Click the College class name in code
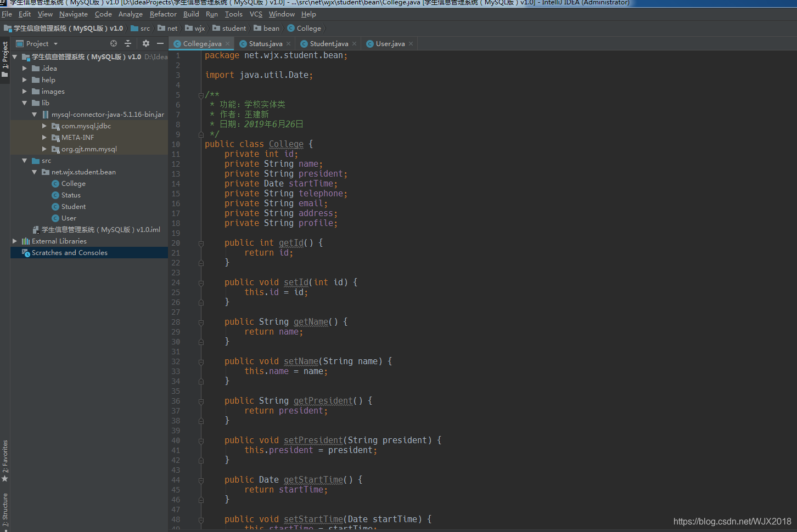The image size is (797, 532). pyautogui.click(x=286, y=144)
